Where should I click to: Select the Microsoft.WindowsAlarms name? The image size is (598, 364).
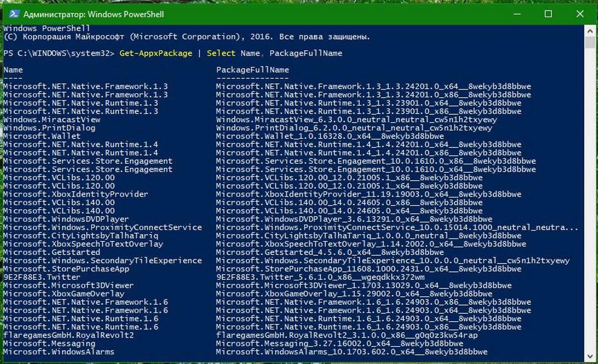(59, 352)
